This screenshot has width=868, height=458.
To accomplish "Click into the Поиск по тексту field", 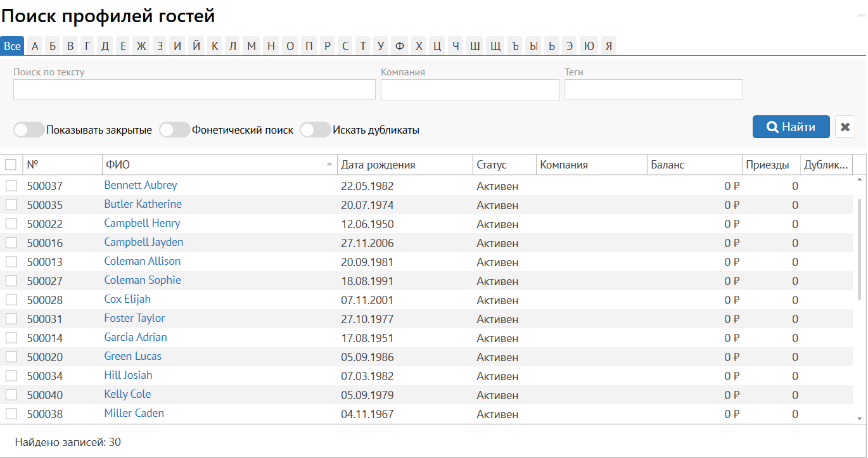I will [x=194, y=89].
